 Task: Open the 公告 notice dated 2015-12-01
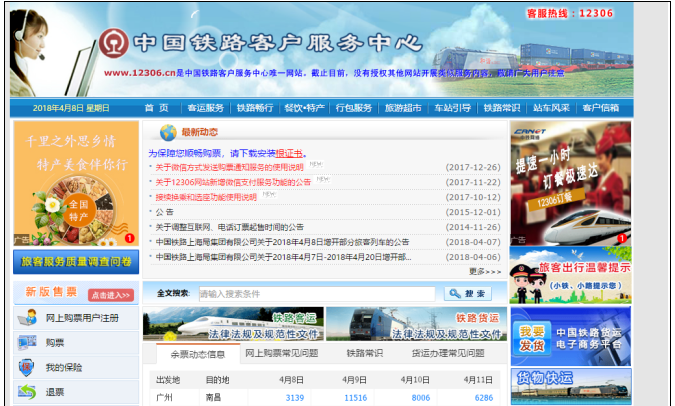click(164, 212)
